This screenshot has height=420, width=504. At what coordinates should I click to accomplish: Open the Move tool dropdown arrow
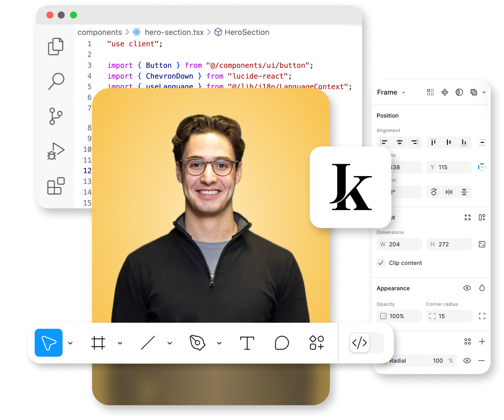pos(71,343)
